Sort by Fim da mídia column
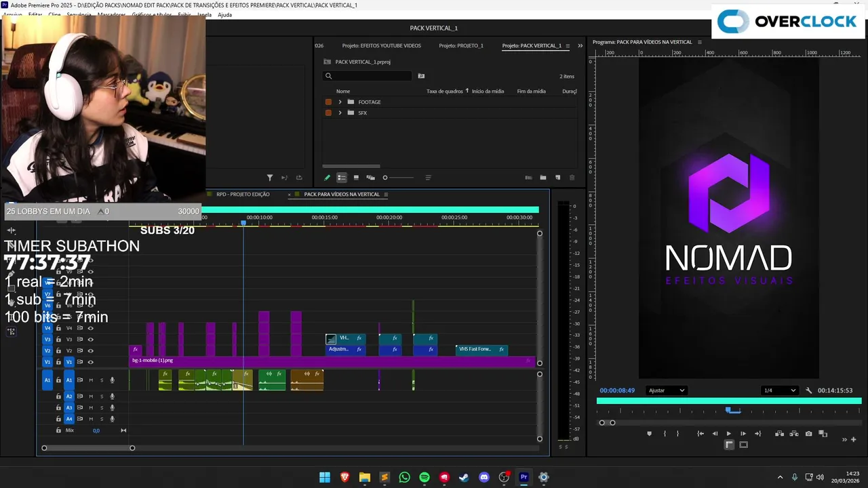This screenshot has height=488, width=868. coord(531,91)
